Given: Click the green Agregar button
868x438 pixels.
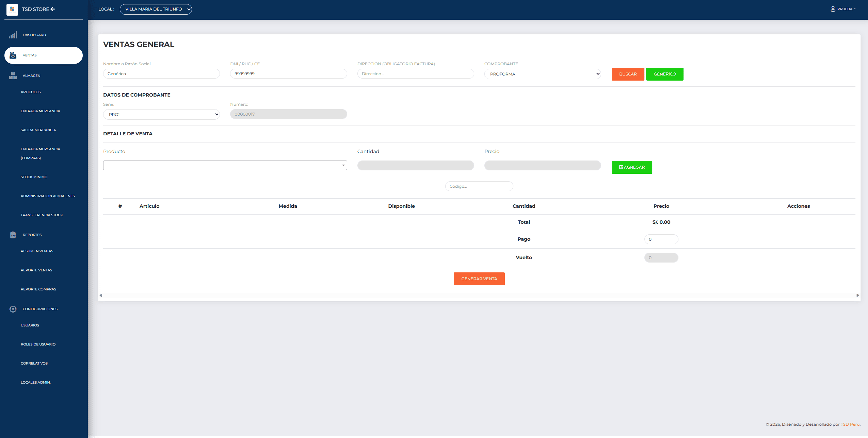Looking at the screenshot, I should pos(631,167).
